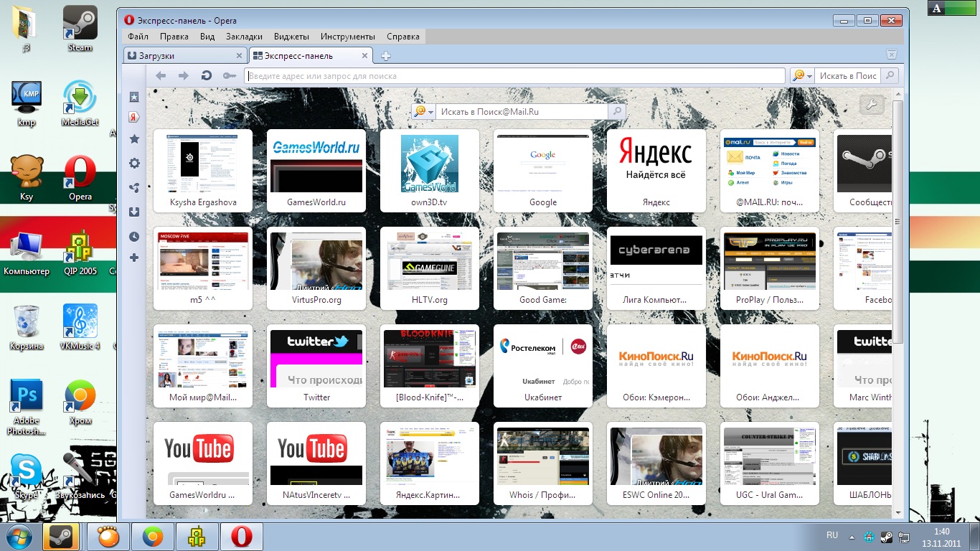Click the toolbar Искать в Поис search field
Image resolution: width=980 pixels, height=551 pixels.
pyautogui.click(x=847, y=75)
